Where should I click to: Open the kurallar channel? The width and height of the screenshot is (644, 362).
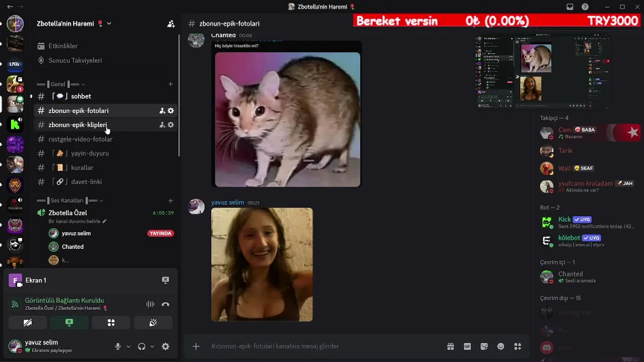coord(106,167)
